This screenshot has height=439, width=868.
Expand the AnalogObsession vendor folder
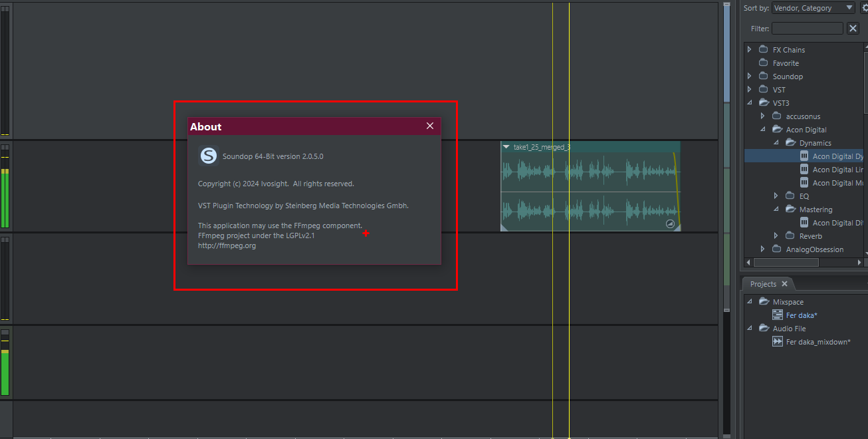[763, 249]
